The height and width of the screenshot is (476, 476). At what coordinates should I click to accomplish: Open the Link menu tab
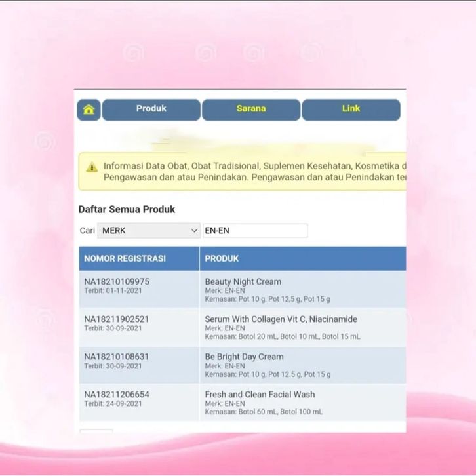[351, 109]
